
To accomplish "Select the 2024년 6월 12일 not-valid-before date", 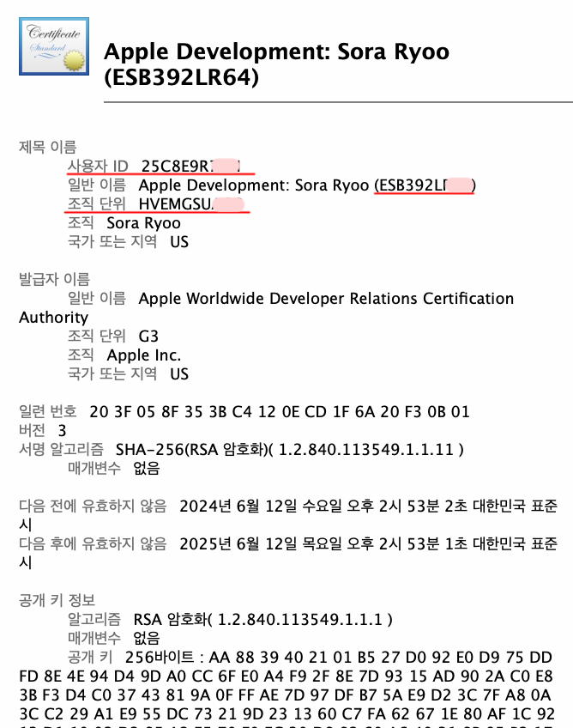I will tap(368, 506).
